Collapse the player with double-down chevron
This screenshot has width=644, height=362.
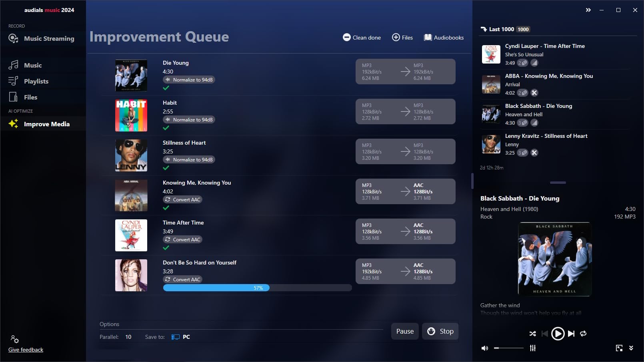click(631, 348)
